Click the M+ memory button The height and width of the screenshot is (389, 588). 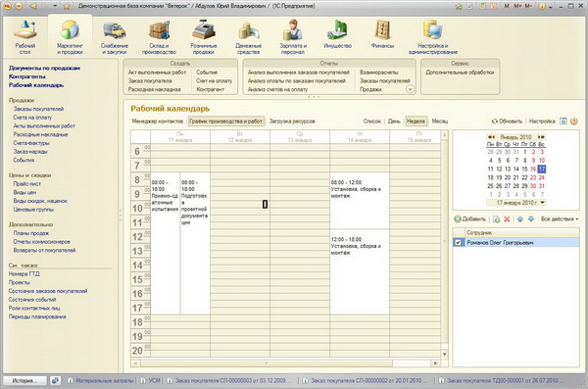[x=517, y=6]
